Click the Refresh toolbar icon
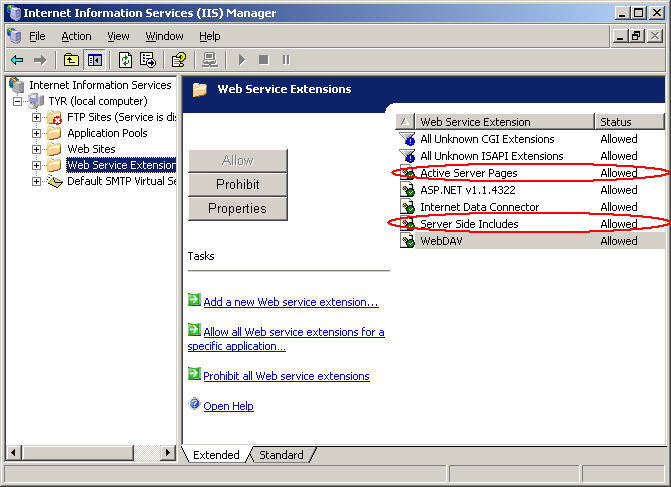671x487 pixels. click(125, 60)
